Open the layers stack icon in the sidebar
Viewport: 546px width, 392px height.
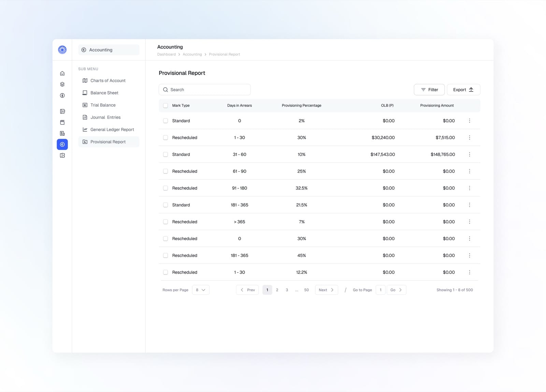pos(62,84)
